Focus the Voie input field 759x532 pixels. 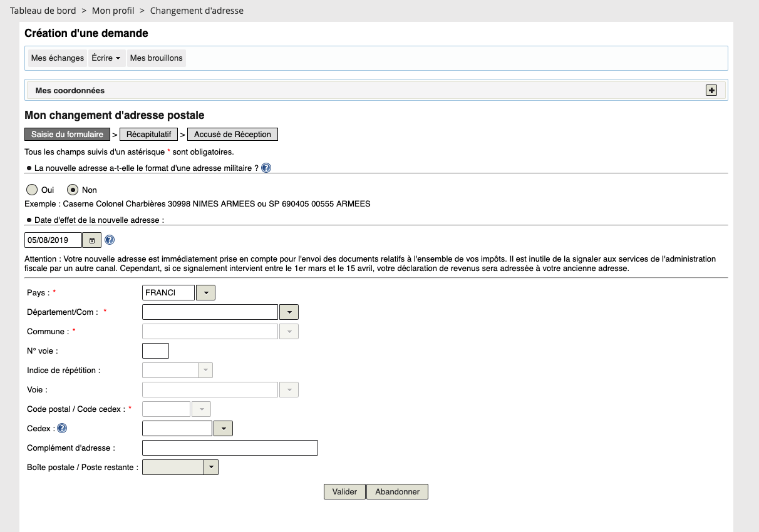[x=210, y=390]
